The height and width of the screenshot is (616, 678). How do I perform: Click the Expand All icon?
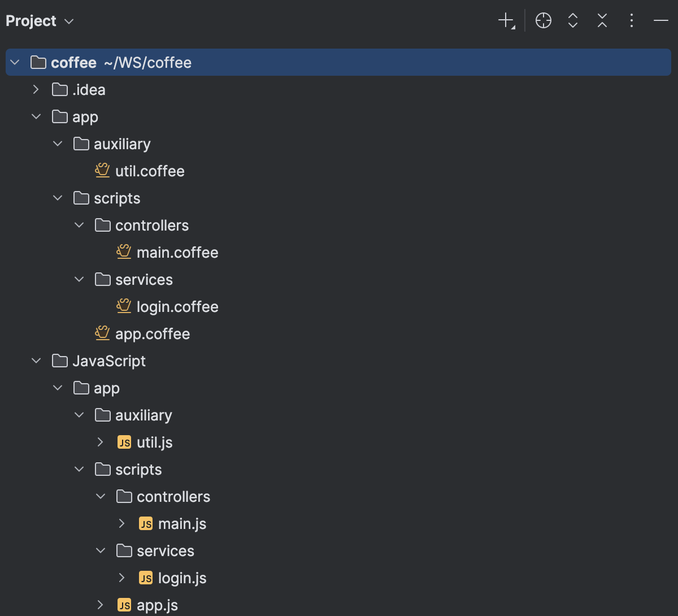572,20
